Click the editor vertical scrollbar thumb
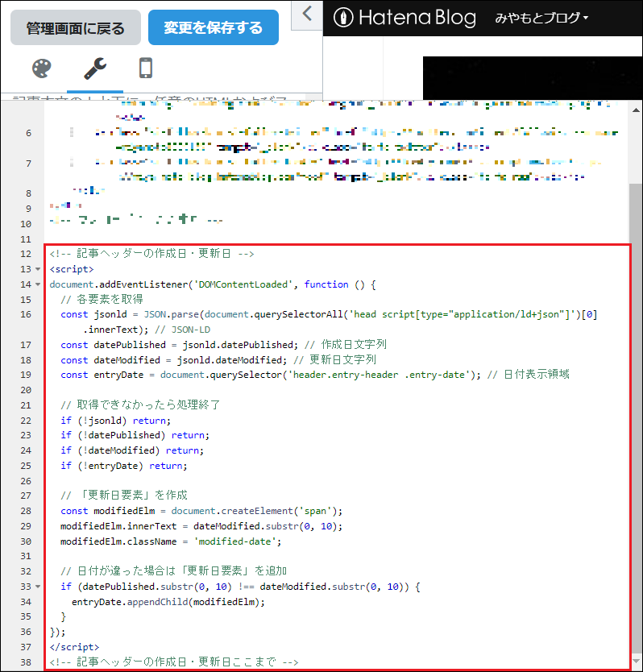The height and width of the screenshot is (672, 643). (636, 420)
